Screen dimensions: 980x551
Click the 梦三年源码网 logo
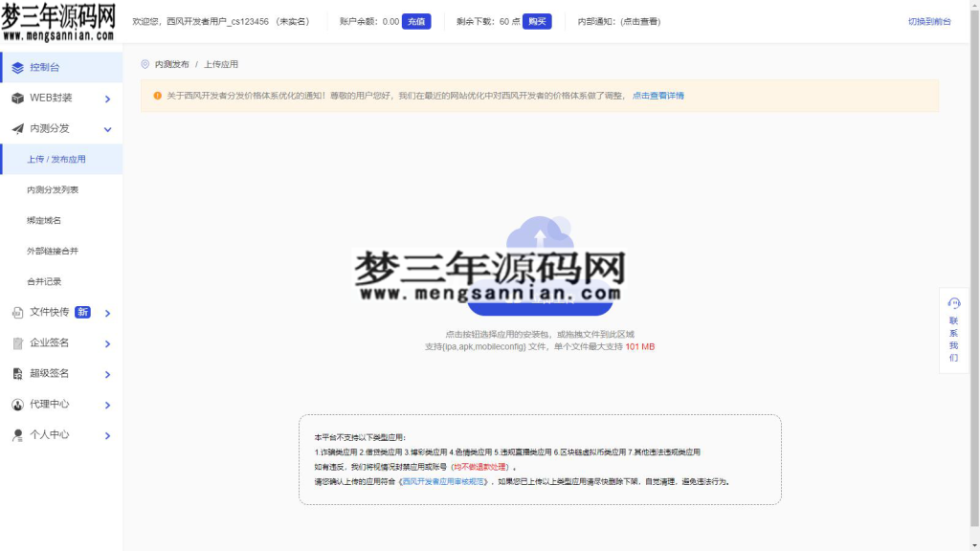tap(59, 23)
